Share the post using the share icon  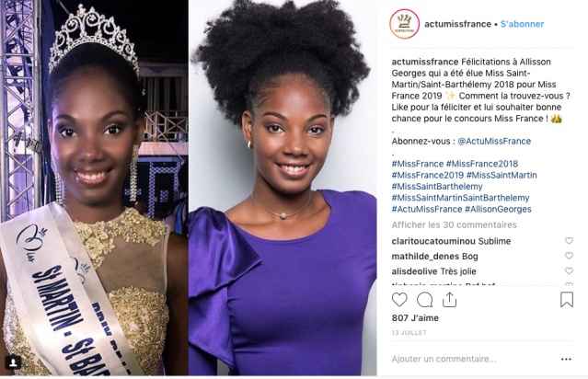click(449, 300)
